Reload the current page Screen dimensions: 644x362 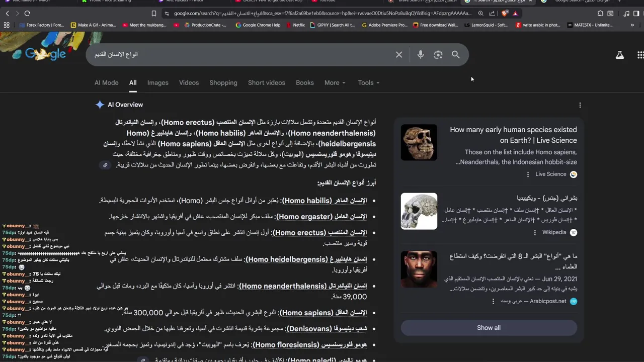27,14
